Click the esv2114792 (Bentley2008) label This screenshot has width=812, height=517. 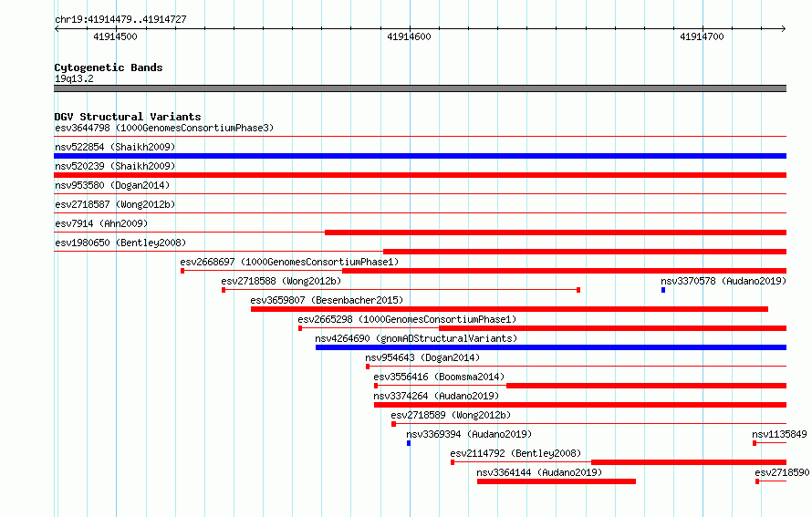tap(515, 453)
